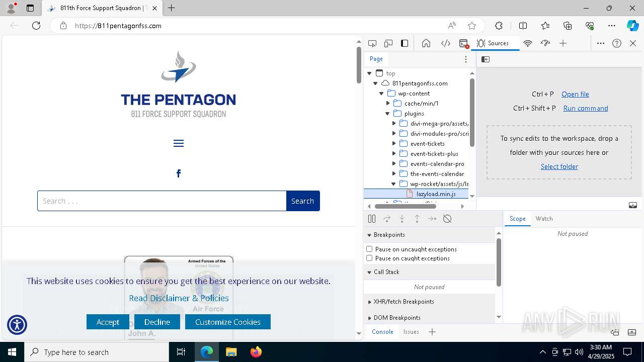Collapse the 811pentagonfss.com tree node
Screen dimensions: 644x362
click(x=375, y=83)
